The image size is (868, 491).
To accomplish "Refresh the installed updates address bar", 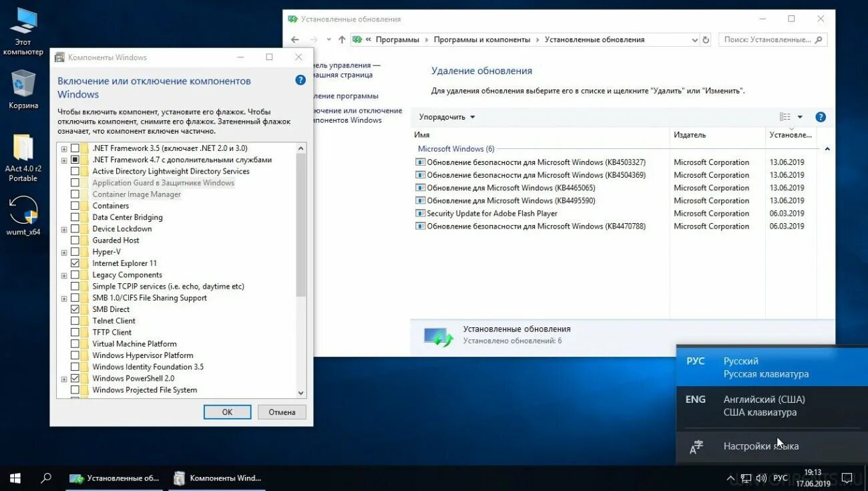I will tap(706, 39).
